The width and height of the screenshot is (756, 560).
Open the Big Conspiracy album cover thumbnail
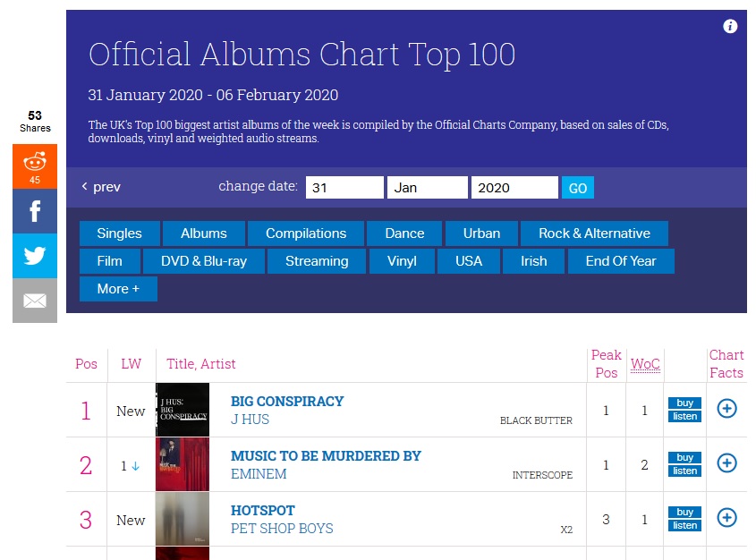coord(183,410)
